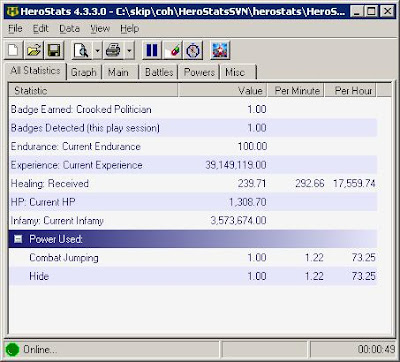400x362 pixels.
Task: Click the experience value 39,149,119.00
Action: click(x=236, y=165)
